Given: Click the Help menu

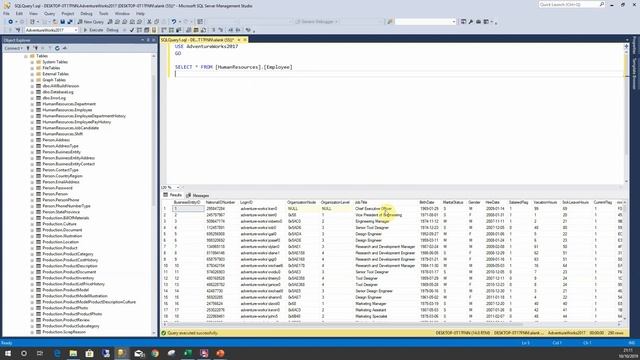Looking at the screenshot, I should point(140,13).
